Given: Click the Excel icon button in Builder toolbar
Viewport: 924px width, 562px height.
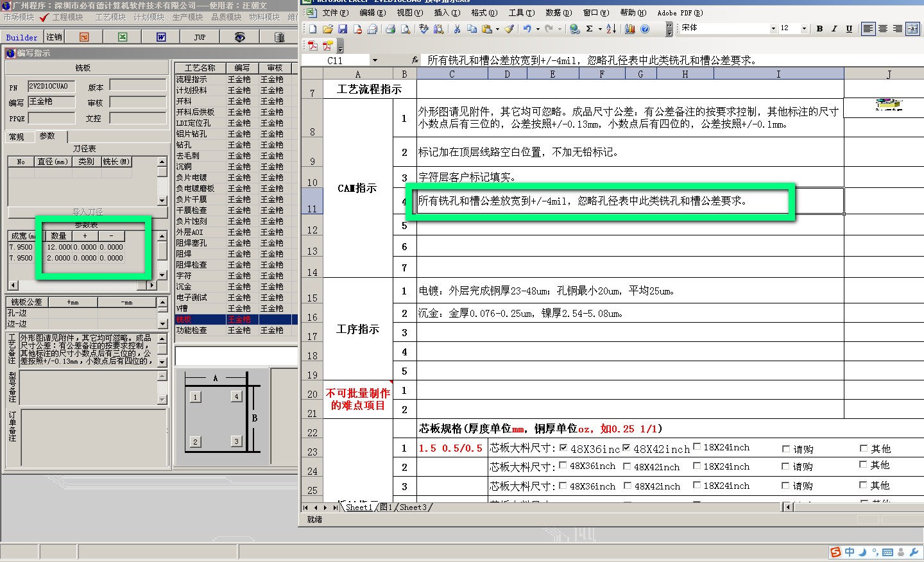Looking at the screenshot, I should [x=123, y=37].
